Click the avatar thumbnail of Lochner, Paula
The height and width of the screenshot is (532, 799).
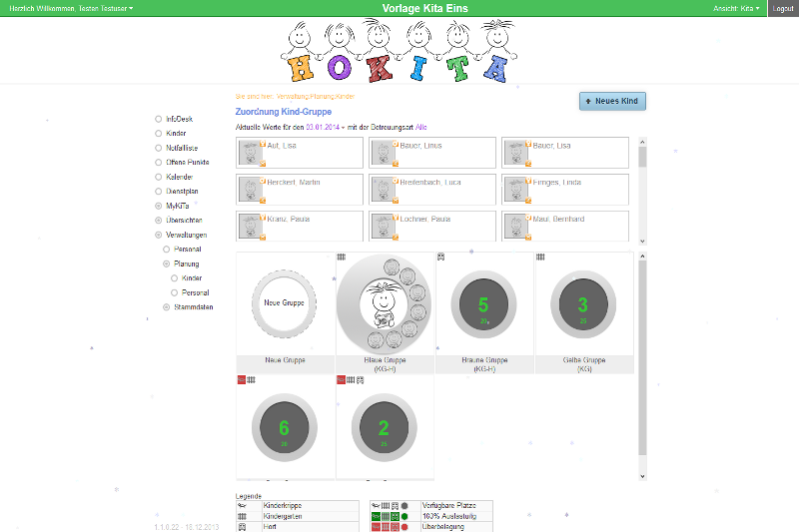tap(383, 227)
